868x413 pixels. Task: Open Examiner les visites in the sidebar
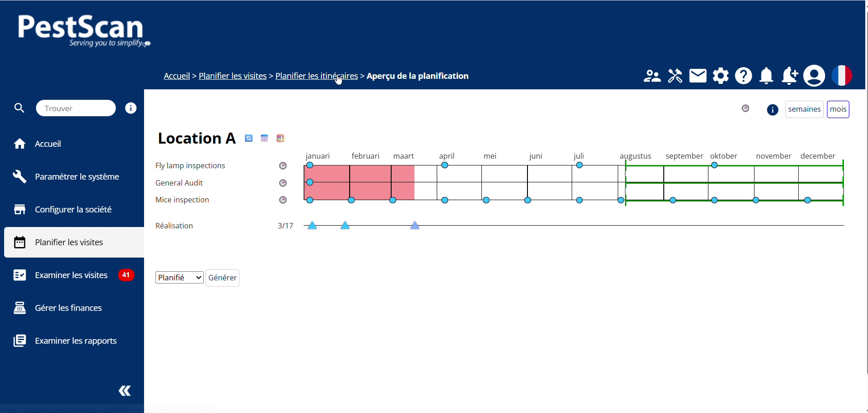click(x=74, y=275)
